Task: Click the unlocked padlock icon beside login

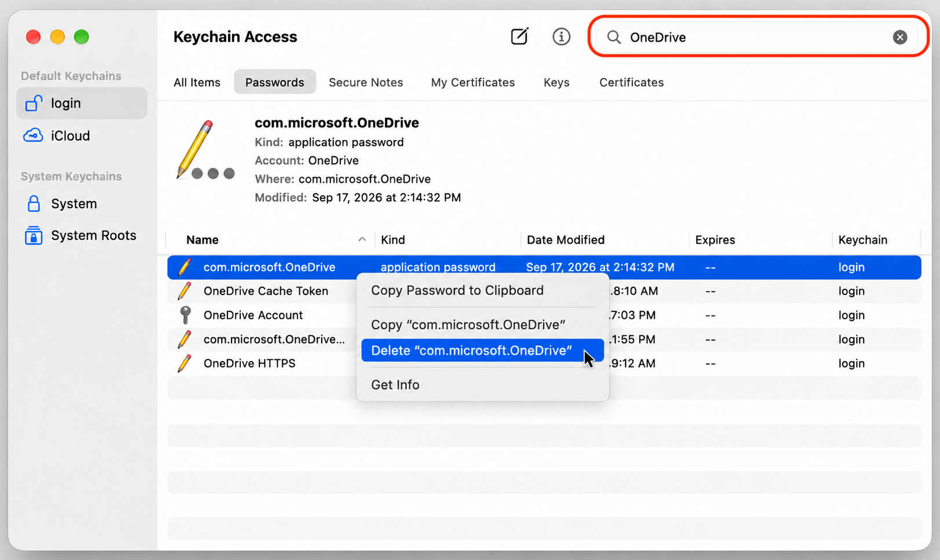Action: click(x=34, y=103)
